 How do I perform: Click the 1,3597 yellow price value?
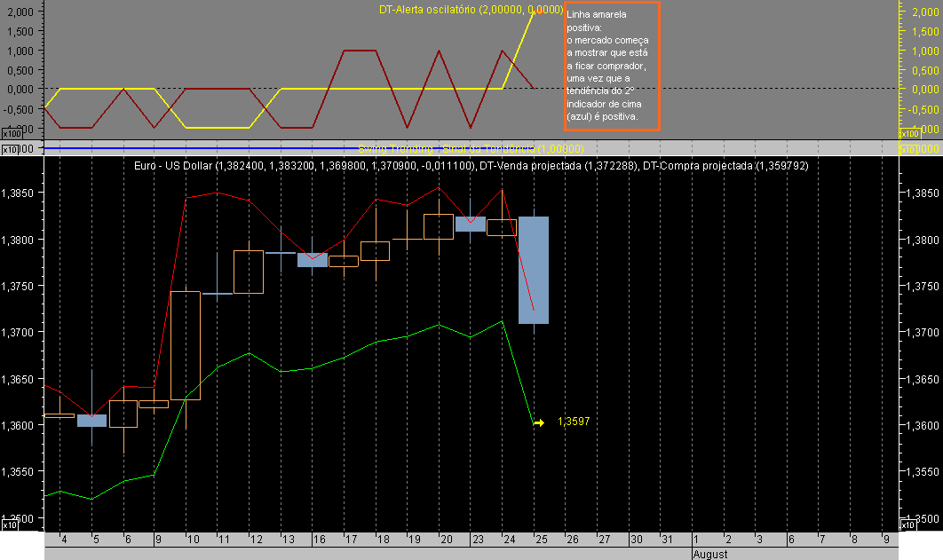tap(575, 422)
